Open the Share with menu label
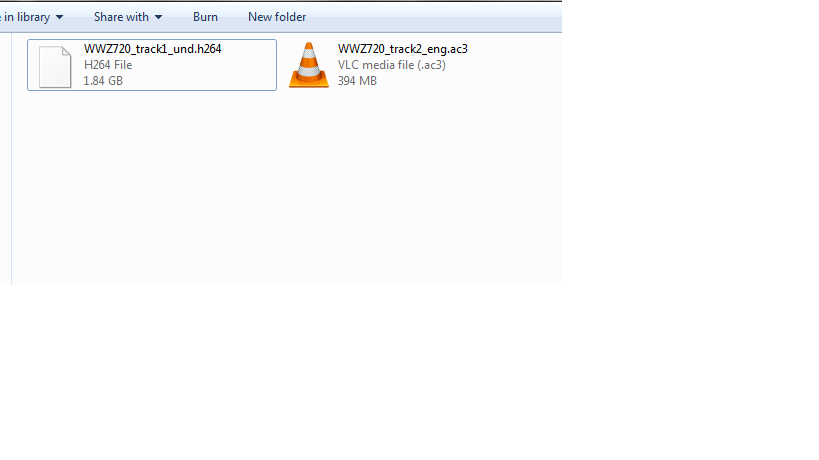The image size is (819, 460). pyautogui.click(x=121, y=17)
